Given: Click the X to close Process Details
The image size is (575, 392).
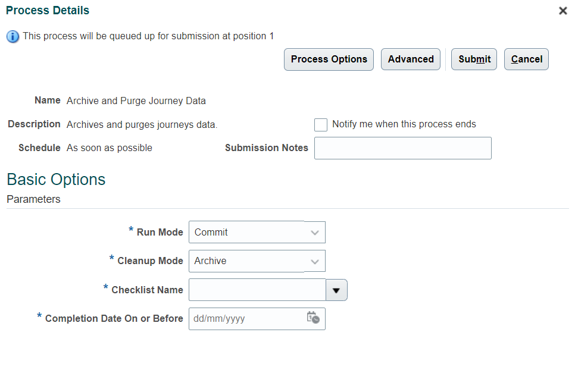Looking at the screenshot, I should pos(562,10).
